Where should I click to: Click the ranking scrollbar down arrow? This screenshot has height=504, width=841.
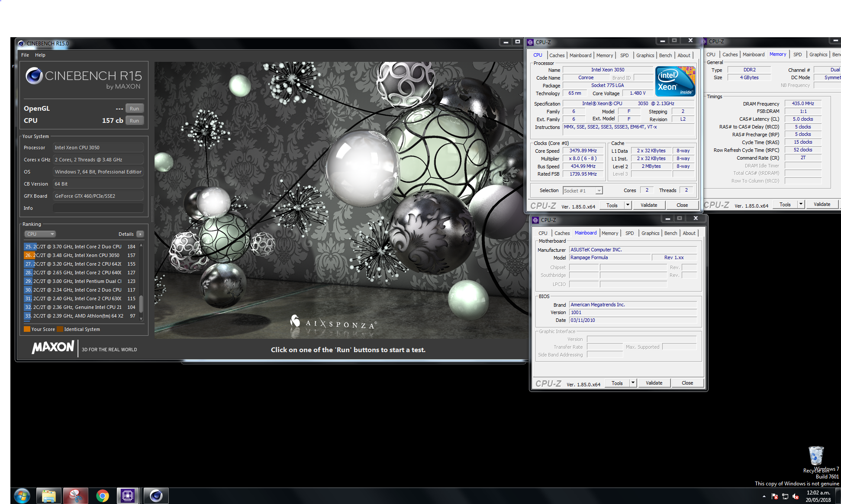[x=141, y=319]
